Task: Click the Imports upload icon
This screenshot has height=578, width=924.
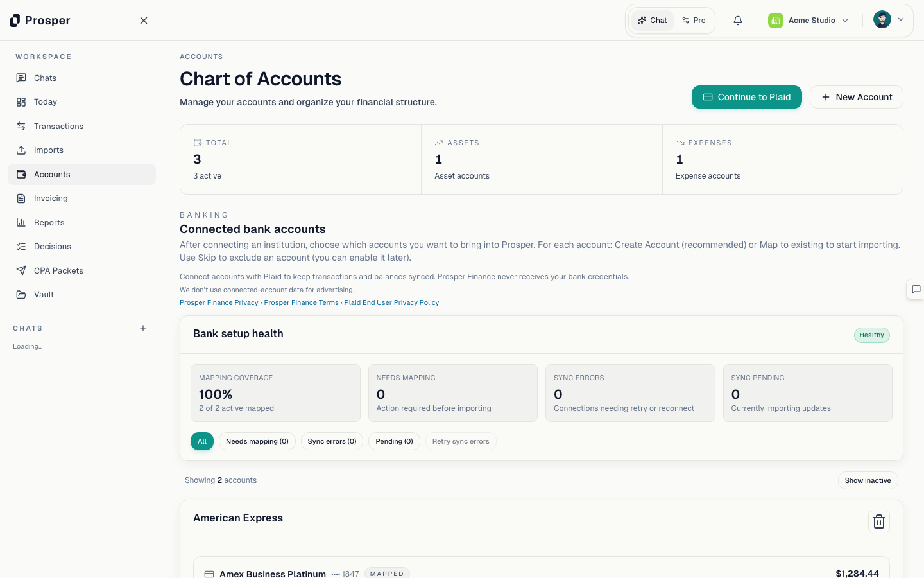Action: tap(21, 150)
